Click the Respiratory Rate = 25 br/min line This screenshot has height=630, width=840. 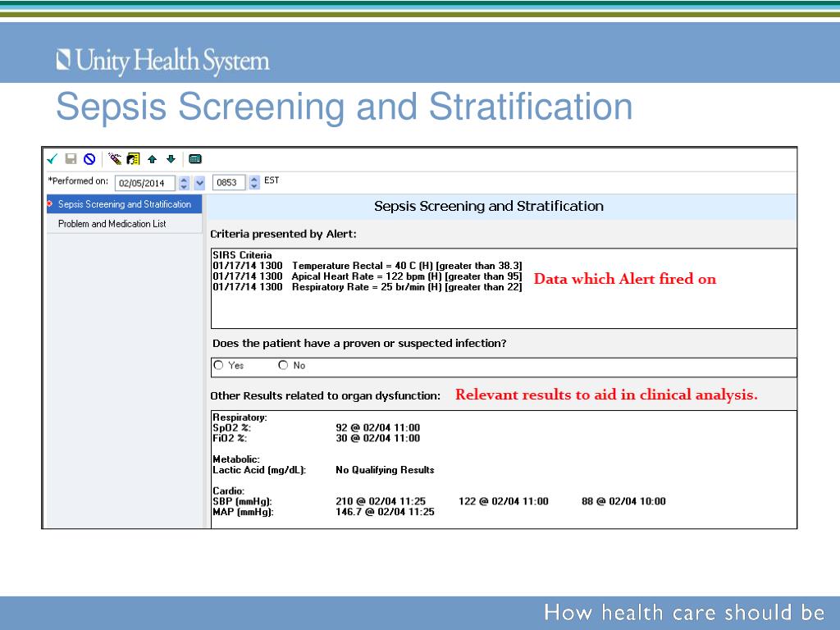[x=367, y=287]
